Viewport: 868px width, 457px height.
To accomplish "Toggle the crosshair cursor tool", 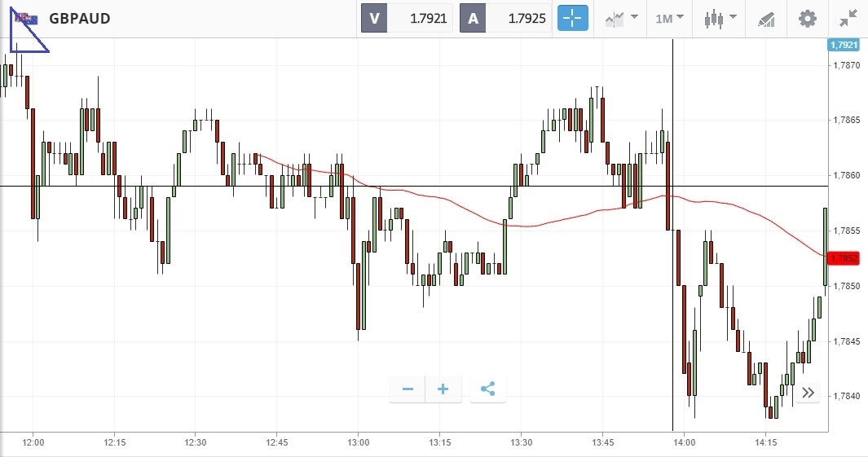I will [573, 18].
